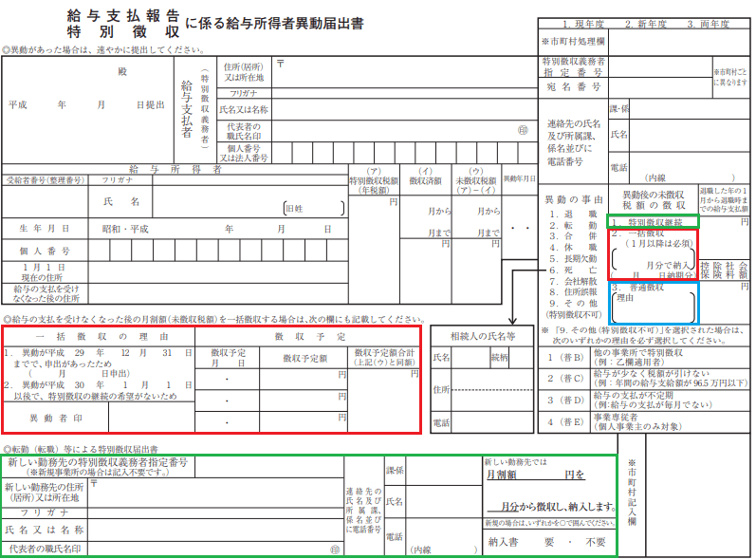
Task: Select option '1 (普B)' 他の事業所で特別徴収
Action: point(565,358)
